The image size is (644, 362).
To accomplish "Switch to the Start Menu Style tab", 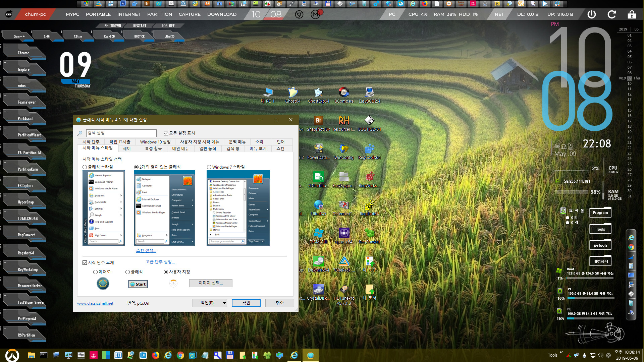I will coord(98,148).
